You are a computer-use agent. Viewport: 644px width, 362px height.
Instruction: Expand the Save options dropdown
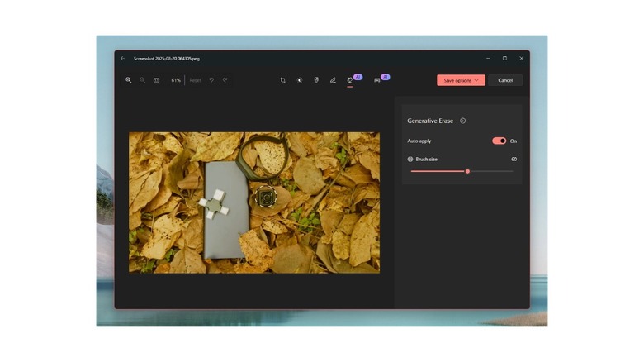pos(461,80)
